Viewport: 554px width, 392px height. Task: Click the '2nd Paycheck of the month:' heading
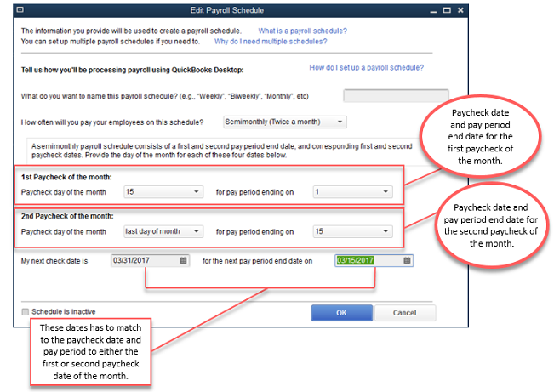coord(67,216)
